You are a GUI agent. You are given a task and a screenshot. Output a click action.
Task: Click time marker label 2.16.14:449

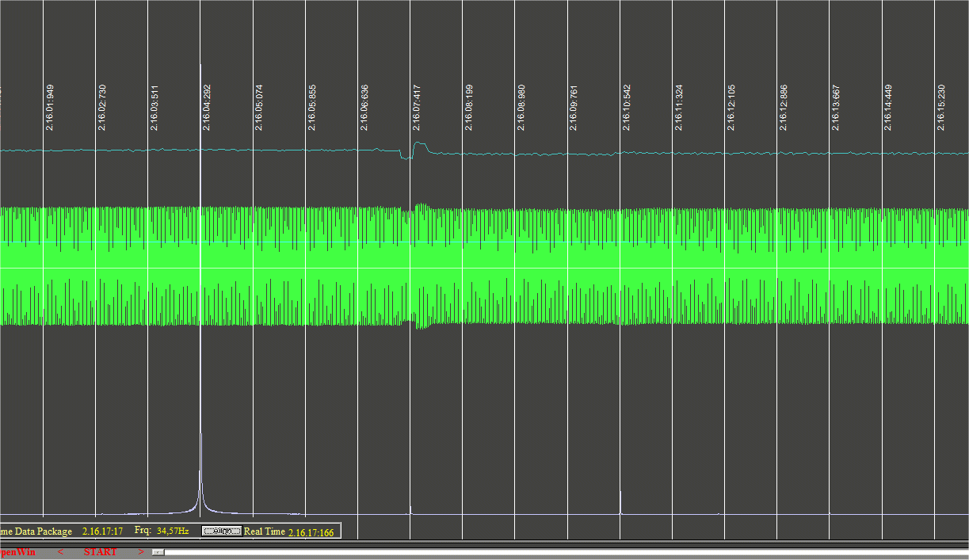pyautogui.click(x=888, y=107)
